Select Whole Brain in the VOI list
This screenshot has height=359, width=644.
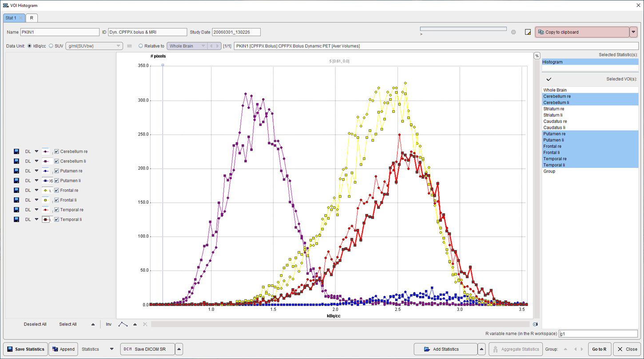(590, 90)
